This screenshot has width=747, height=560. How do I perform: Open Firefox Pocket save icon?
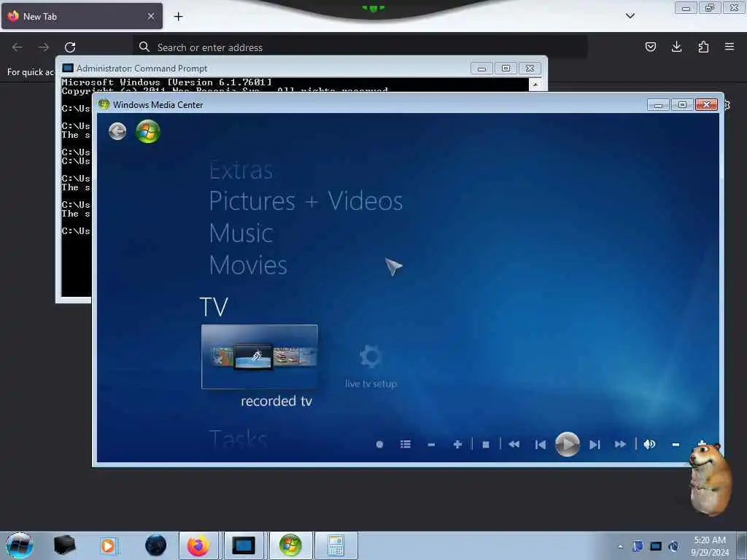click(650, 47)
